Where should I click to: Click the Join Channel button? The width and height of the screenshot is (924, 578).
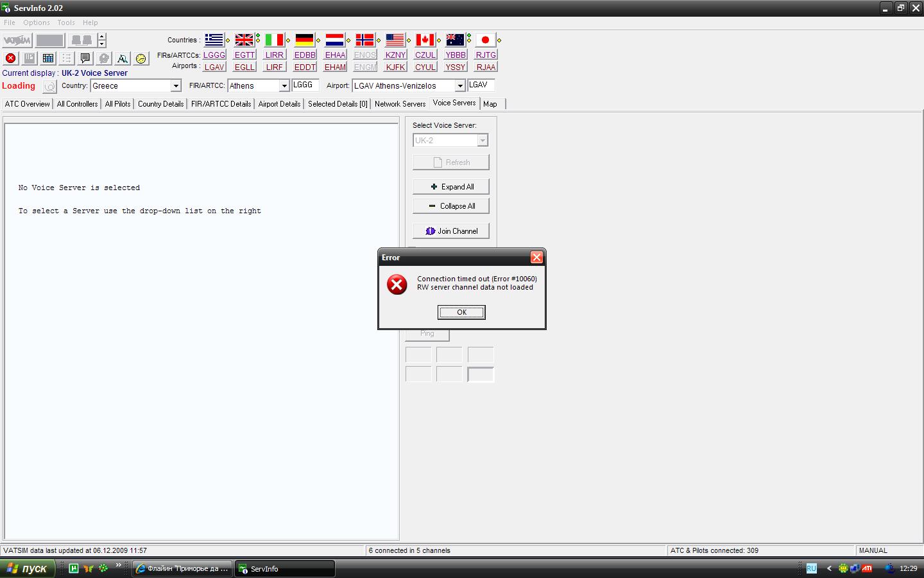click(x=451, y=231)
